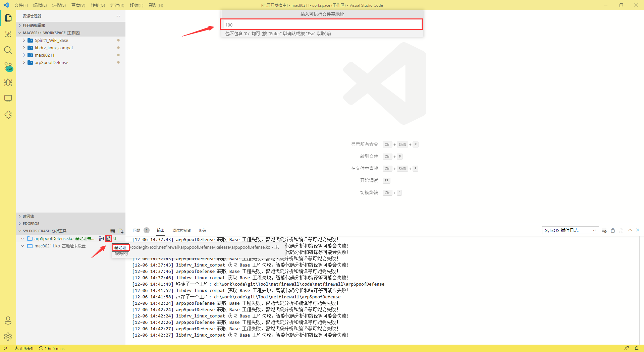Screen dimensions: 644x352
Task: Collapse the mac80211.ko crash entry
Action: point(22,246)
